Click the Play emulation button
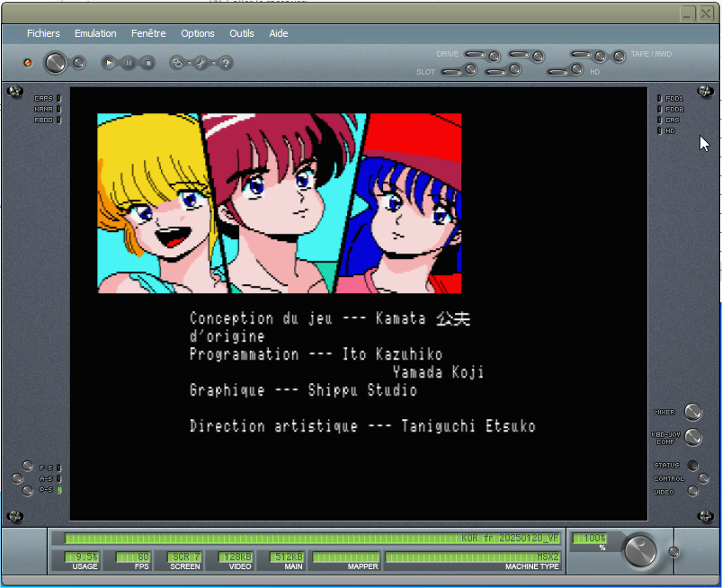The height and width of the screenshot is (588, 722). click(x=109, y=63)
